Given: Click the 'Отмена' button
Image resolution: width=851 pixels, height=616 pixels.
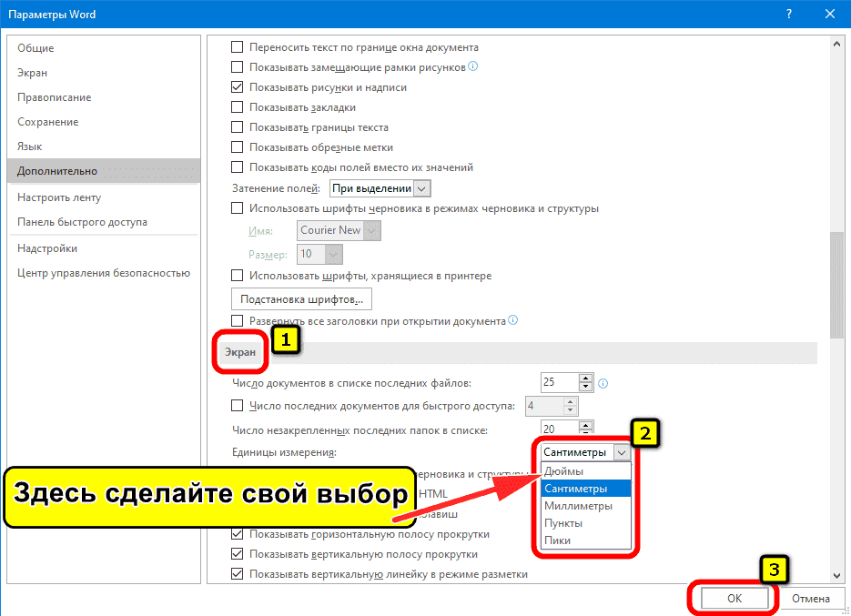Looking at the screenshot, I should [810, 599].
